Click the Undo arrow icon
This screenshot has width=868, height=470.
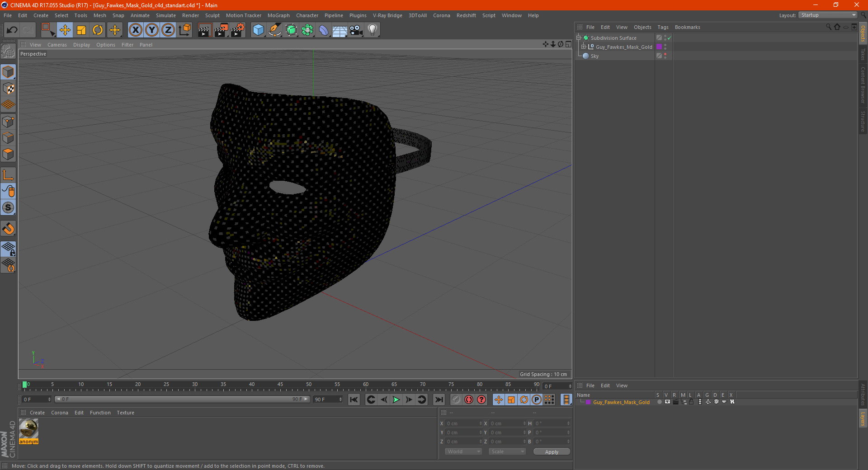(12, 30)
